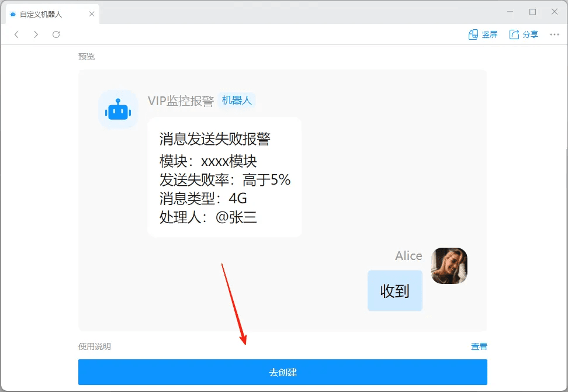Click the VIP监控报警 bot name
The width and height of the screenshot is (568, 392).
point(181,101)
